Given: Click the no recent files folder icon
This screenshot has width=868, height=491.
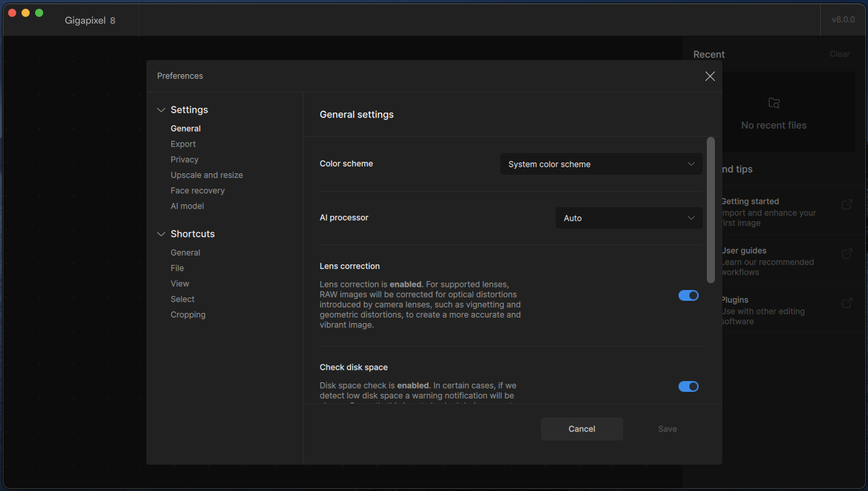Looking at the screenshot, I should 774,103.
